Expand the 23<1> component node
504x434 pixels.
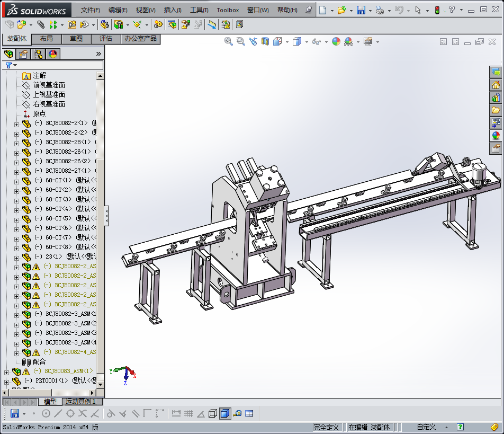(x=16, y=259)
